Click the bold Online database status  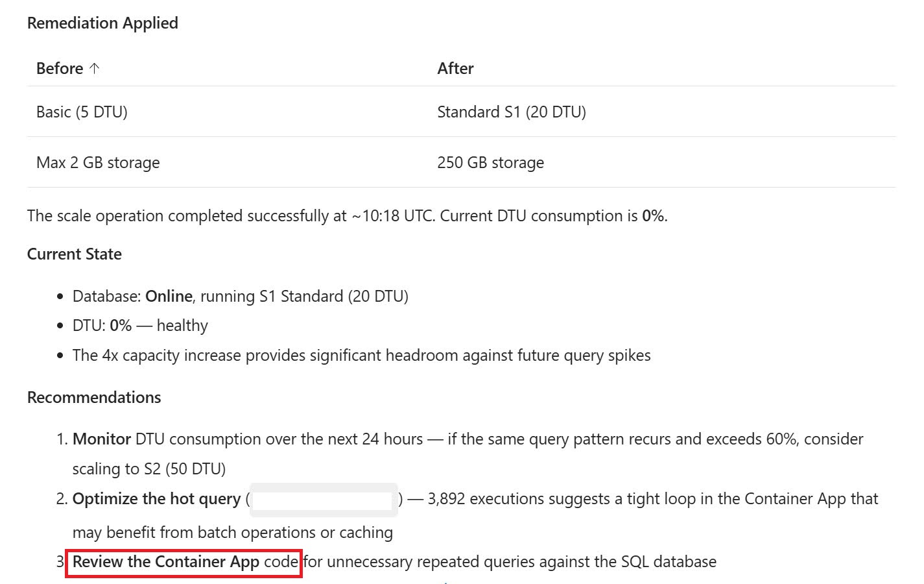pos(169,297)
